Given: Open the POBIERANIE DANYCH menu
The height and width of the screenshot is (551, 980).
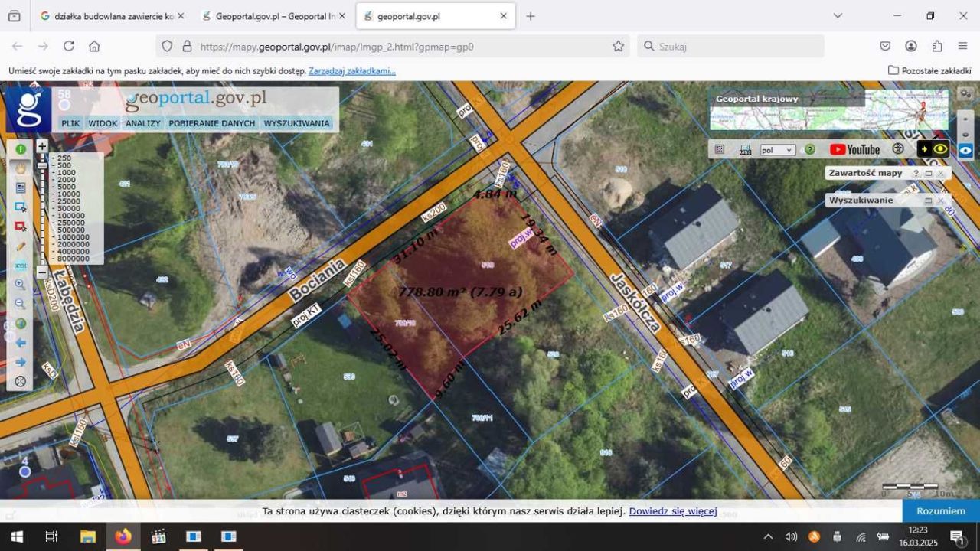Looking at the screenshot, I should tap(212, 123).
